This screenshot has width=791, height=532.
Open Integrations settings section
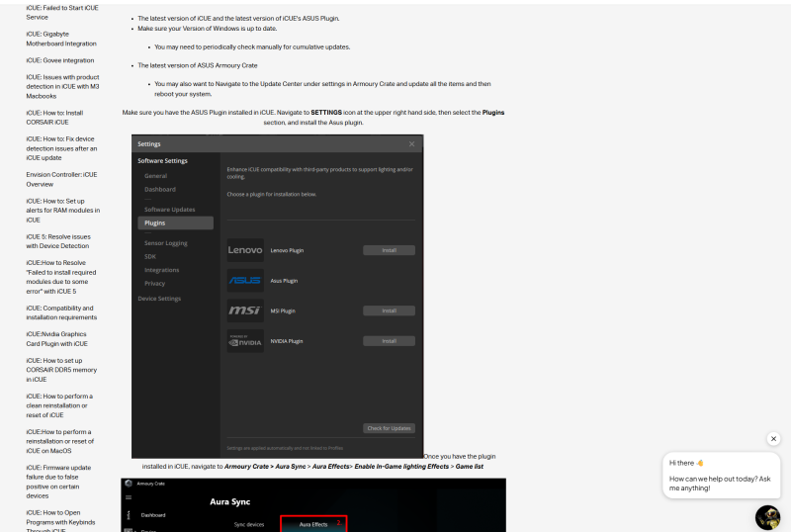coord(161,270)
